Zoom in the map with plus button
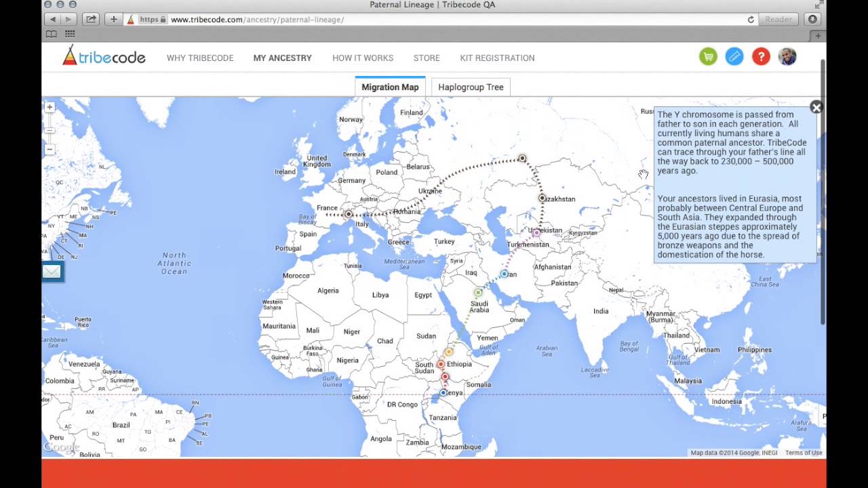 pyautogui.click(x=50, y=107)
